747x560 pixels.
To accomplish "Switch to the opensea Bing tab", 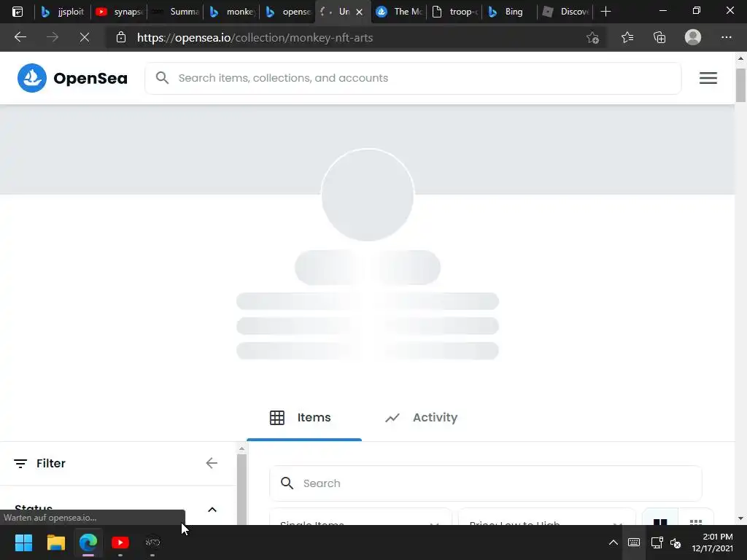I will coord(287,12).
